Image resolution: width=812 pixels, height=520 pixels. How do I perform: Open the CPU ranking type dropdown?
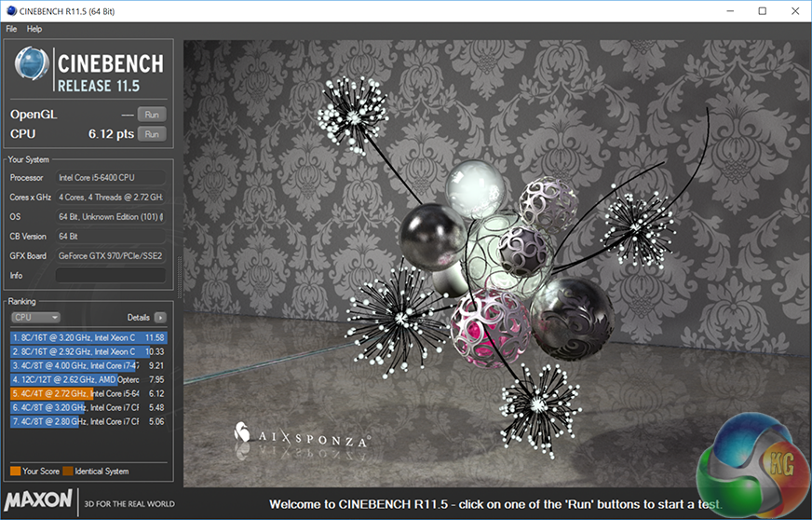coord(35,318)
